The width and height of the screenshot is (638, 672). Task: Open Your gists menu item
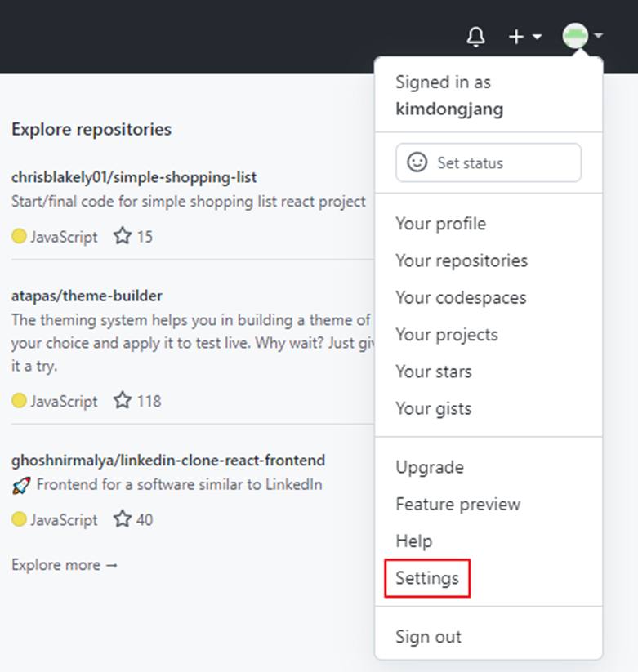(x=434, y=408)
